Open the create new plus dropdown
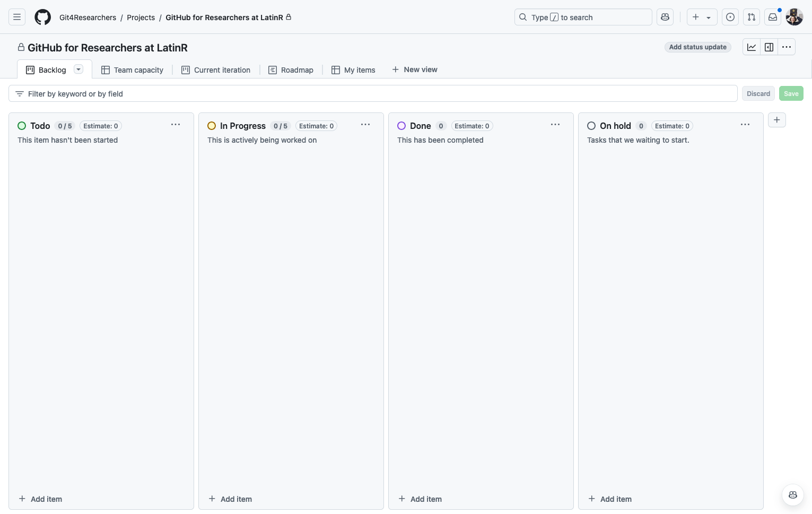 [702, 17]
